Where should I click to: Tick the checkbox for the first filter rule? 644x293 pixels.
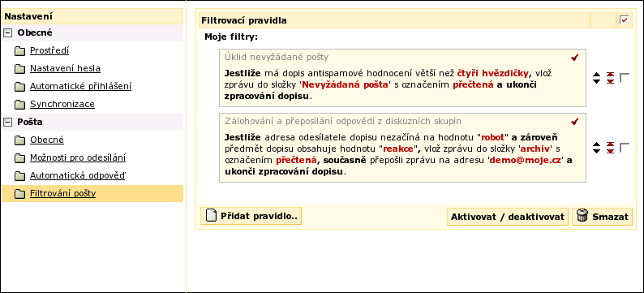tap(624, 78)
